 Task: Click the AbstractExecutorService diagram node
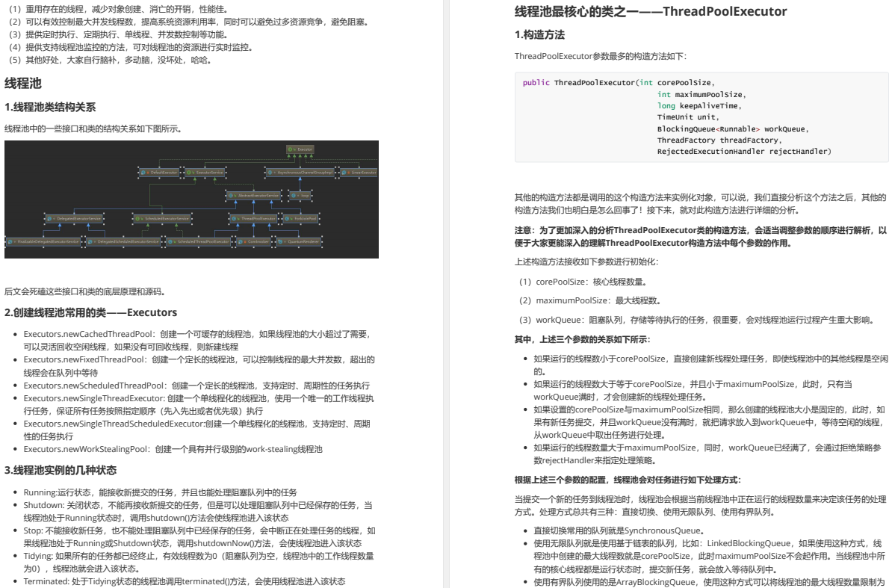tap(254, 195)
